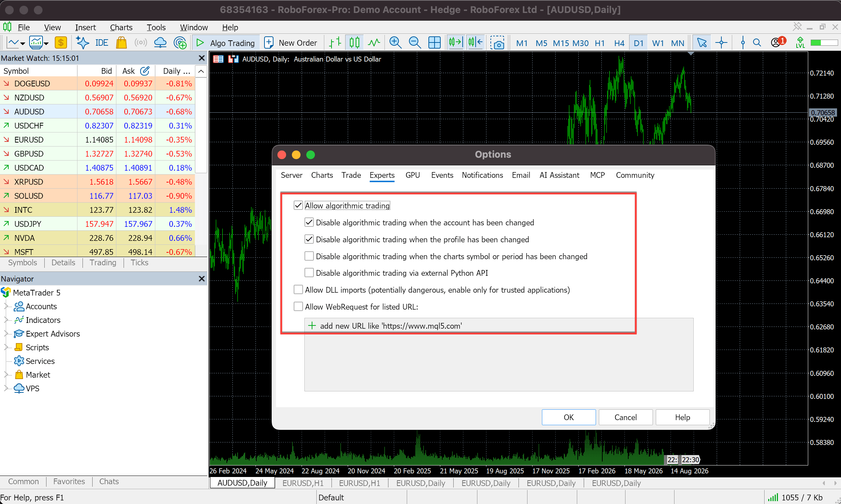Open the Ticks tab in Market Watch
This screenshot has width=841, height=504.
(x=139, y=263)
